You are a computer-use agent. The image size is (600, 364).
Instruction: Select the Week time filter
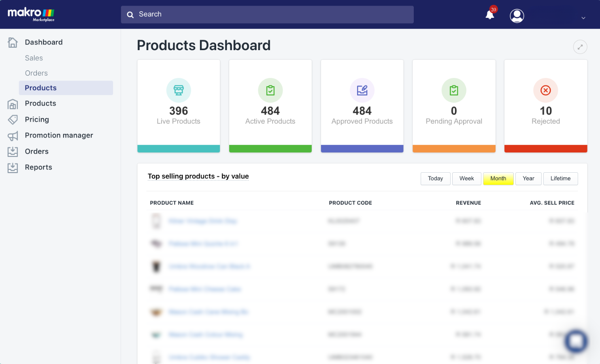[x=467, y=178]
